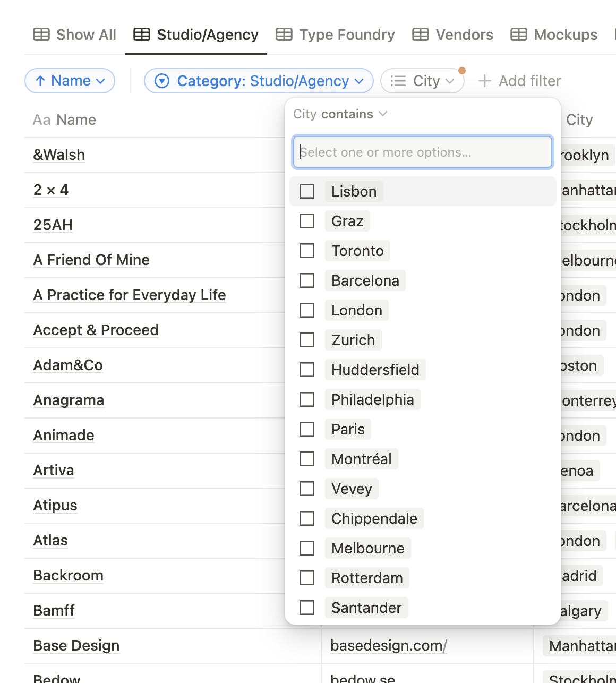Open the Animade entry
The height and width of the screenshot is (683, 616).
[x=64, y=436]
